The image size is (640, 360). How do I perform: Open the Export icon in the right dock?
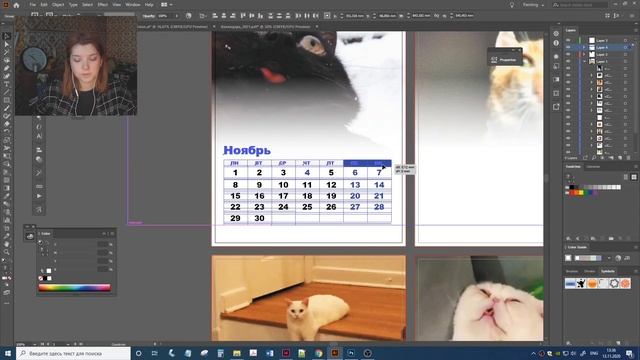point(556,107)
